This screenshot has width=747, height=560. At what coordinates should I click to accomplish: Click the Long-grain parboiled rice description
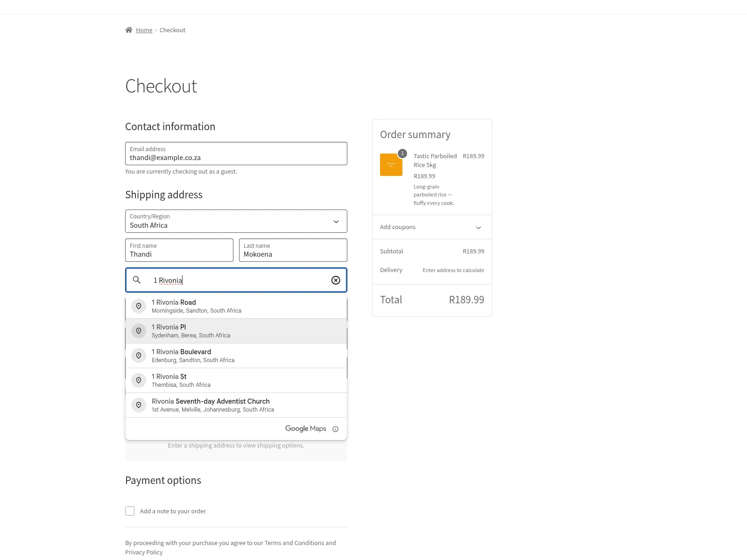(x=434, y=195)
